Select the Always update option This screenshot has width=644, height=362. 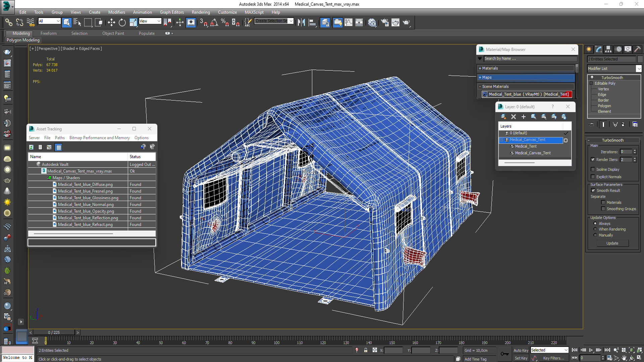[595, 224]
